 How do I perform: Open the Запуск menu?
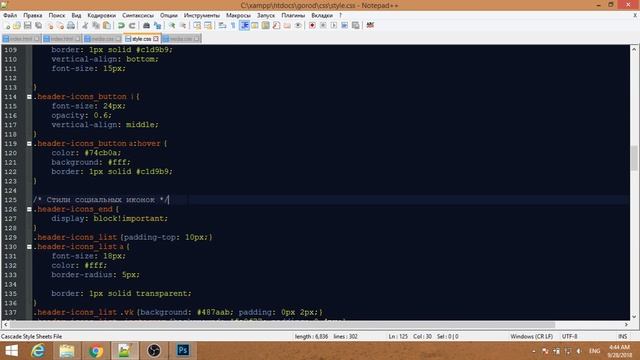(x=266, y=15)
